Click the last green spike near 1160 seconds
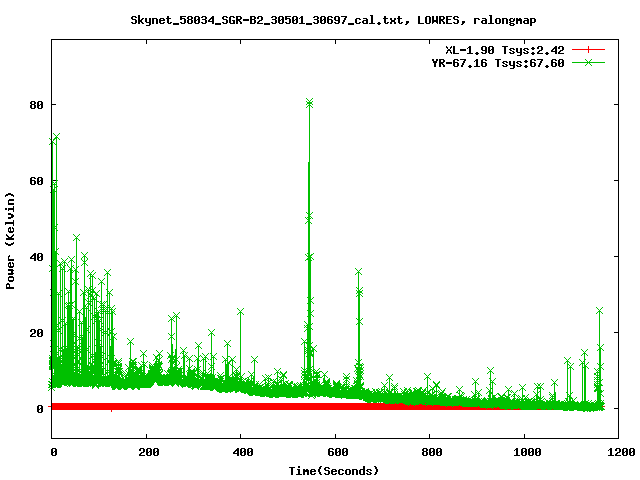Screen dimensions: 640x480 [x=599, y=311]
